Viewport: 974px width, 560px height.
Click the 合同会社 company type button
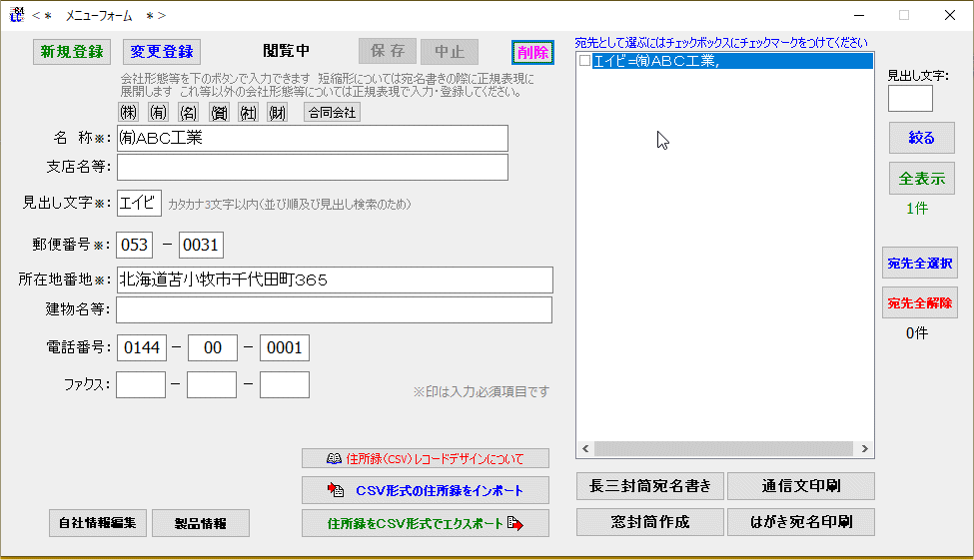tap(332, 113)
